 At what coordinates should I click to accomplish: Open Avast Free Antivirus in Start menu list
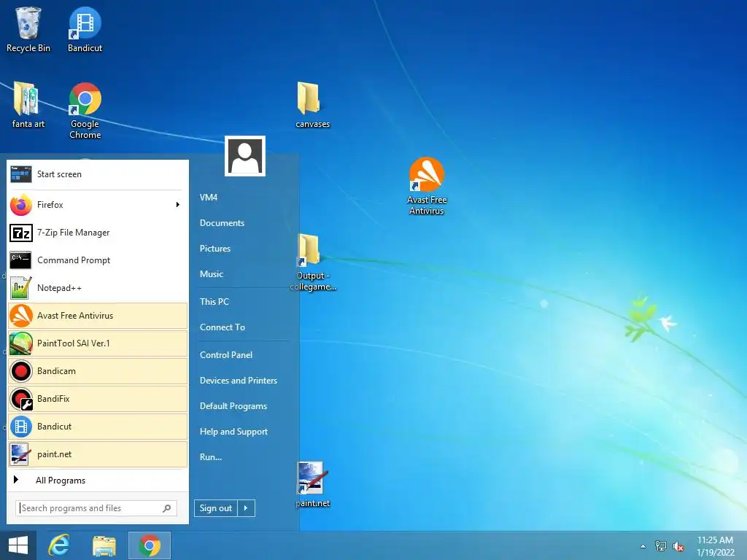[x=98, y=316]
